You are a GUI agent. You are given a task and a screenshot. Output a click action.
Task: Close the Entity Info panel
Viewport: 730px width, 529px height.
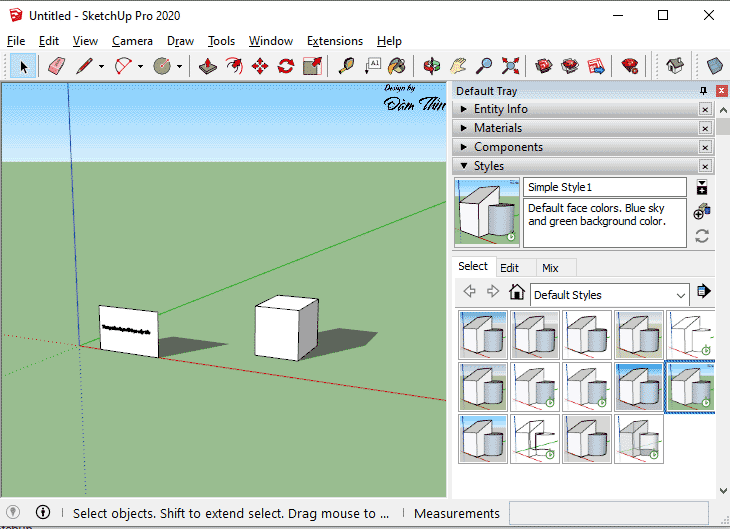[x=705, y=109]
